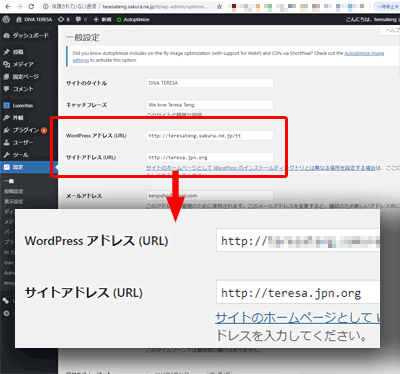Screen dimensions: 400x374
Task: Follow the small サイトのホームページとして link under サイトアドレス
Action: coord(260,168)
